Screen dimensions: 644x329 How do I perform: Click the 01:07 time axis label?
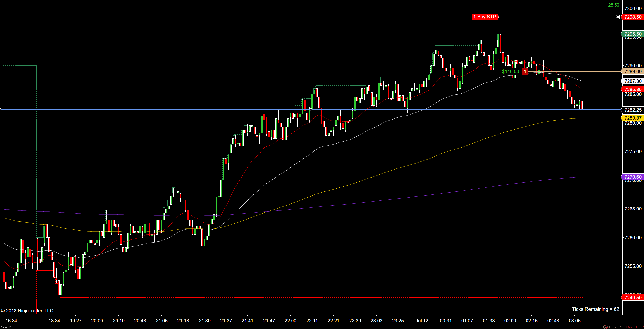click(x=467, y=321)
